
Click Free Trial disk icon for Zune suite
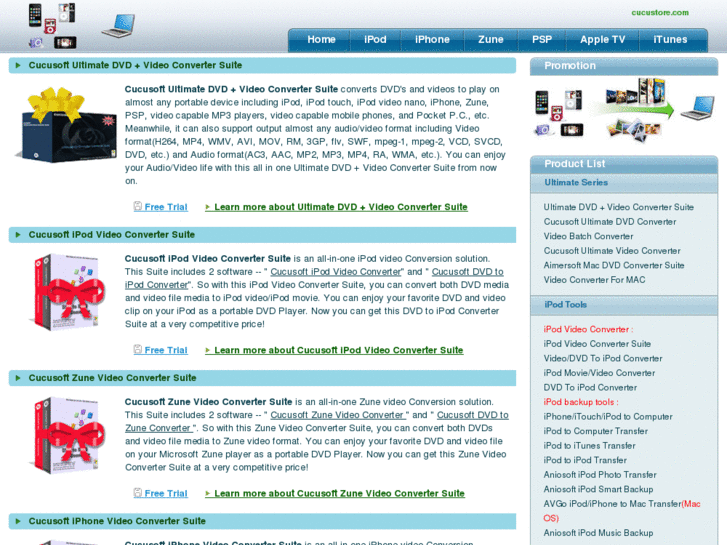pos(138,493)
